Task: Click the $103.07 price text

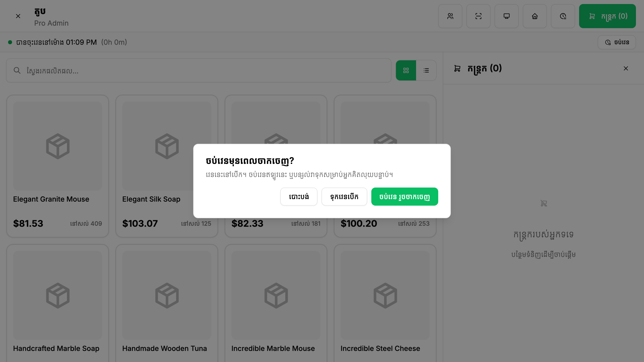Action: (140, 223)
